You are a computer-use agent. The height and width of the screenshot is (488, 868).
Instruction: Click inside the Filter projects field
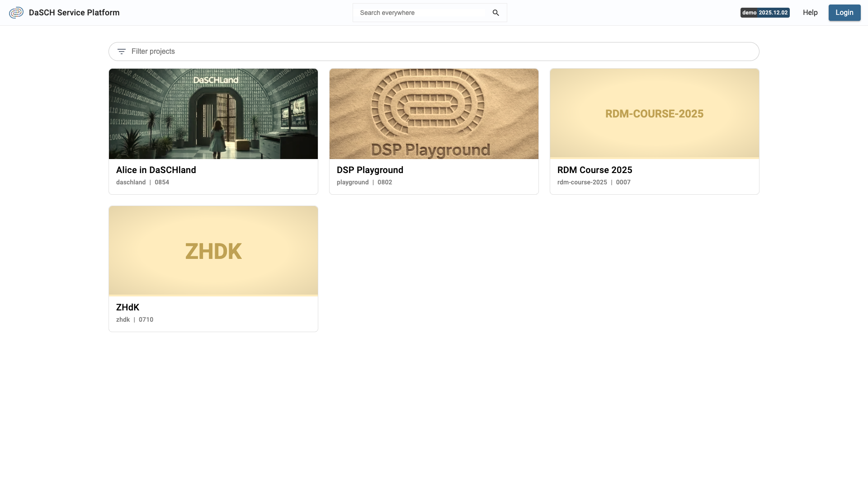pos(271,52)
